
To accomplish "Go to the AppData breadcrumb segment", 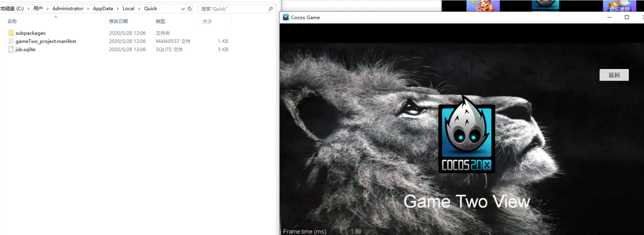I will point(103,9).
